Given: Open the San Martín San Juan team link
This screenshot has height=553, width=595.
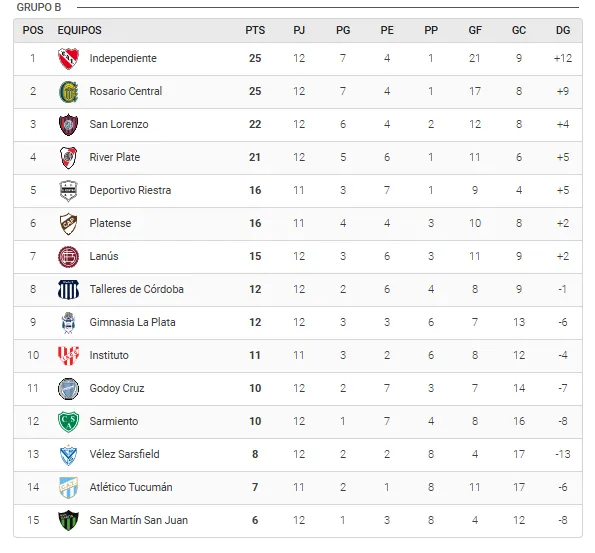Looking at the screenshot, I should click(139, 520).
